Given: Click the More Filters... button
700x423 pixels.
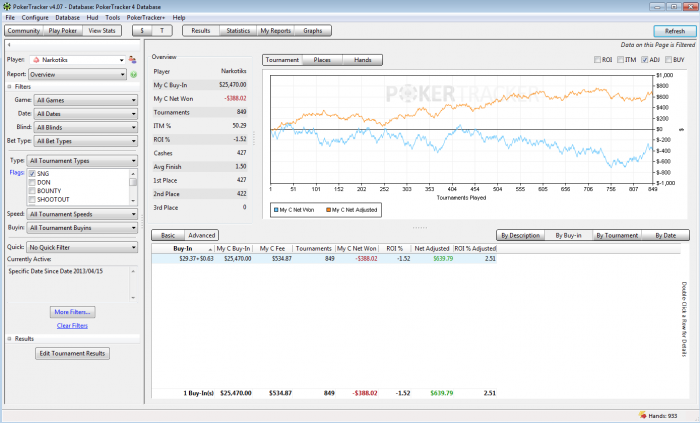Looking at the screenshot, I should tap(72, 312).
